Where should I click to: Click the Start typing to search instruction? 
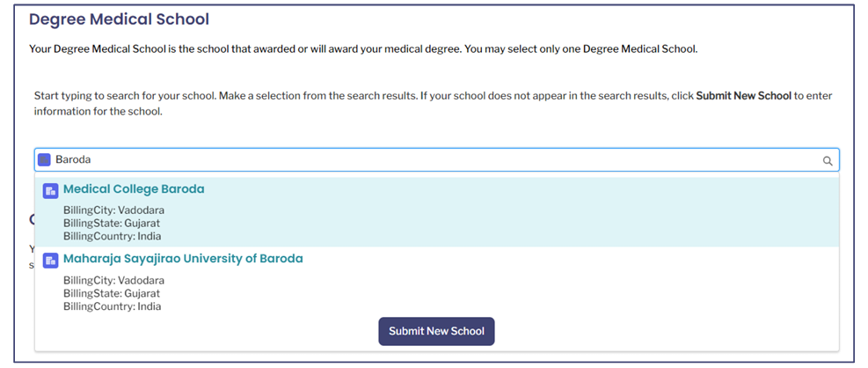click(433, 103)
